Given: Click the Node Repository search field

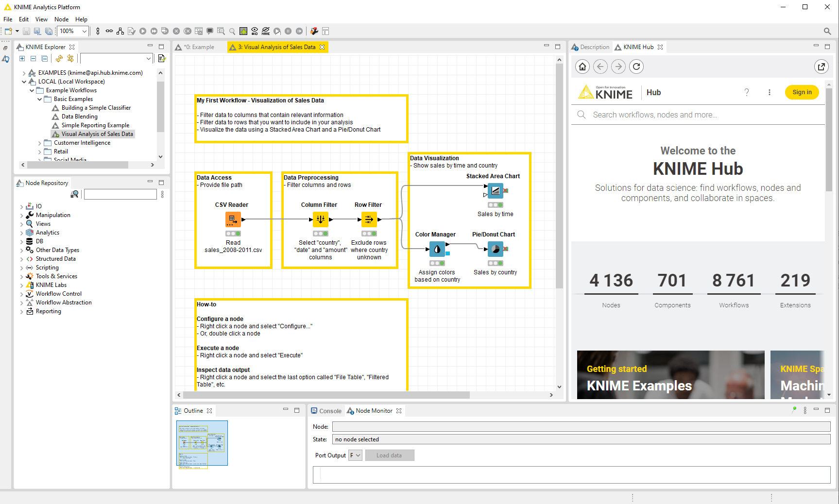Looking at the screenshot, I should click(x=120, y=194).
